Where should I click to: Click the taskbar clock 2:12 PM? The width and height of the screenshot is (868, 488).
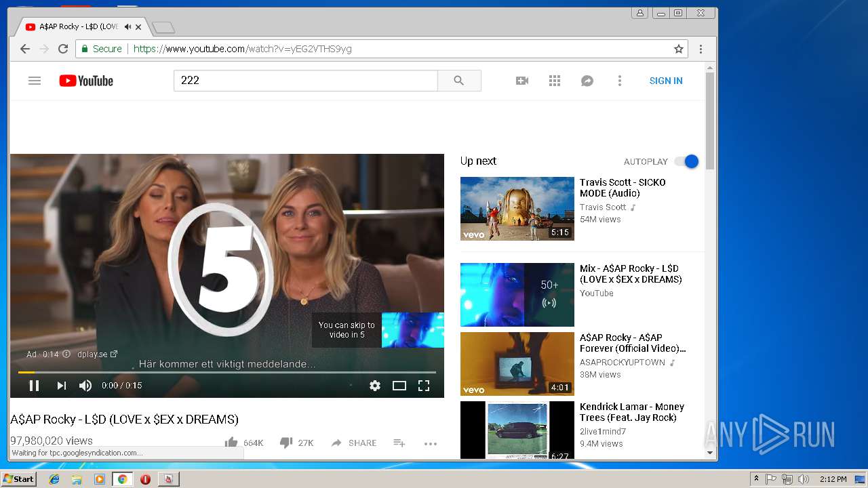(833, 479)
